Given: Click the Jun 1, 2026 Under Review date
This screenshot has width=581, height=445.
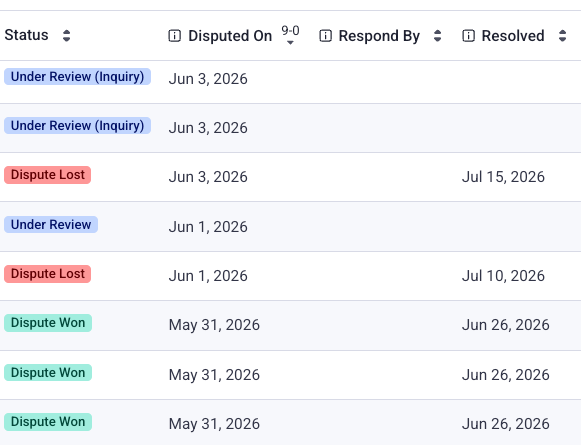Looking at the screenshot, I should (x=208, y=227).
